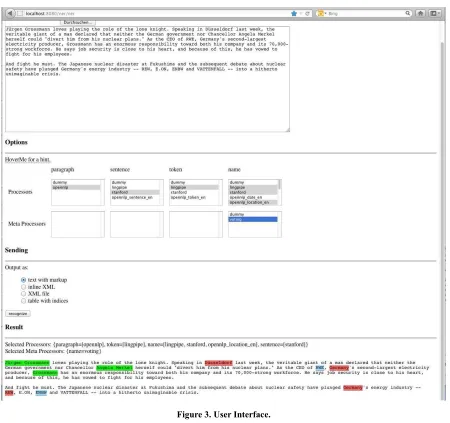Click the magnifier in the Bing search box
The height and width of the screenshot is (423, 450).
(408, 13)
